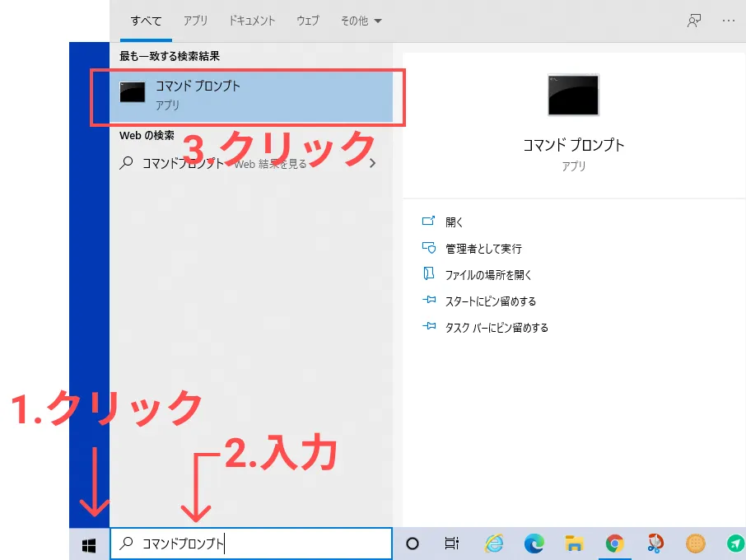Click the コマンド プロンプト title in preview pane
746x560 pixels.
coord(573,145)
